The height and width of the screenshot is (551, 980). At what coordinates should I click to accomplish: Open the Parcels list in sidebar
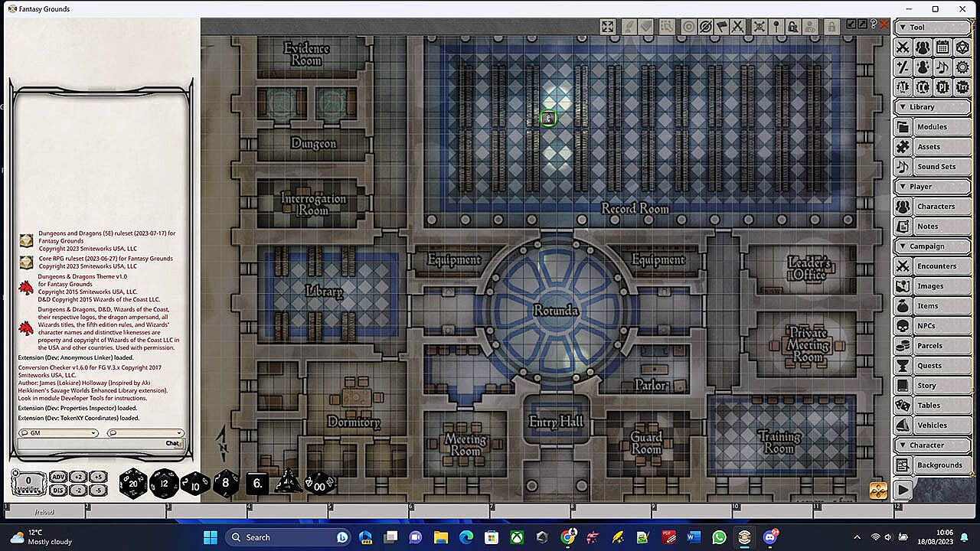933,346
